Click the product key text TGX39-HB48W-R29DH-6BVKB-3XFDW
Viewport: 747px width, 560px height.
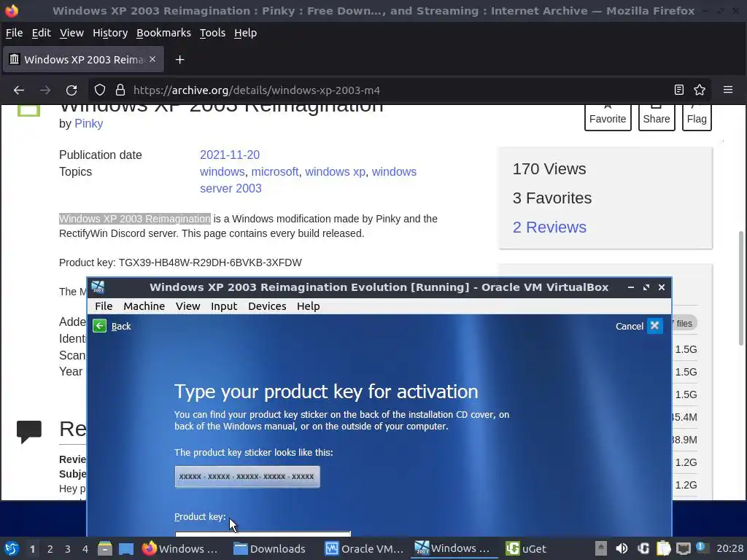(210, 262)
